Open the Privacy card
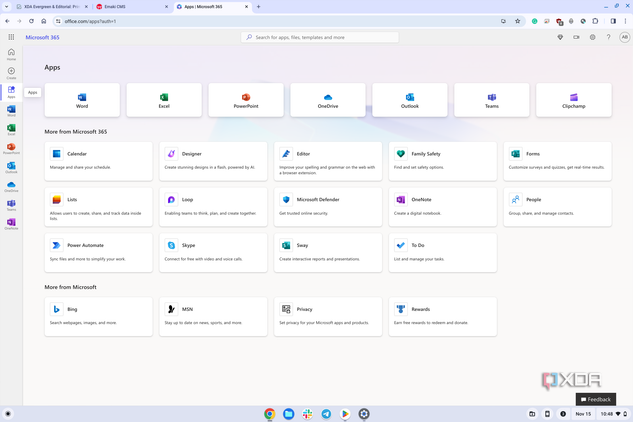This screenshot has width=633, height=422. click(x=328, y=317)
